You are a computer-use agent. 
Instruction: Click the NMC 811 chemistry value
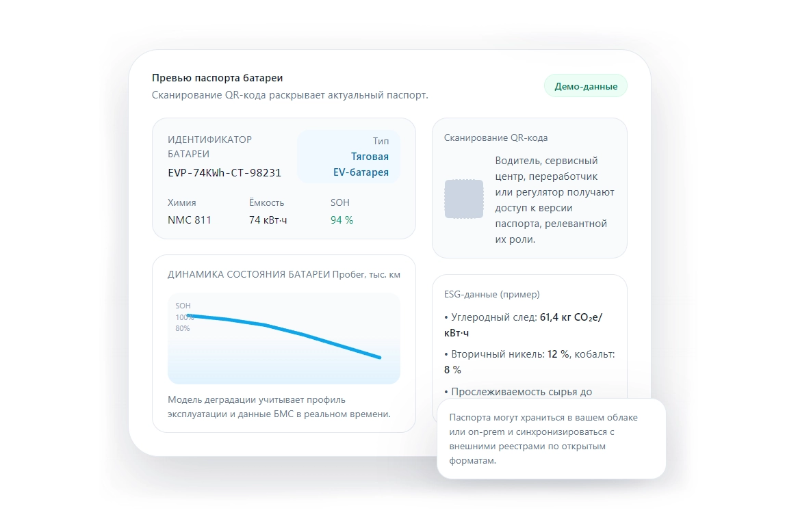point(189,220)
